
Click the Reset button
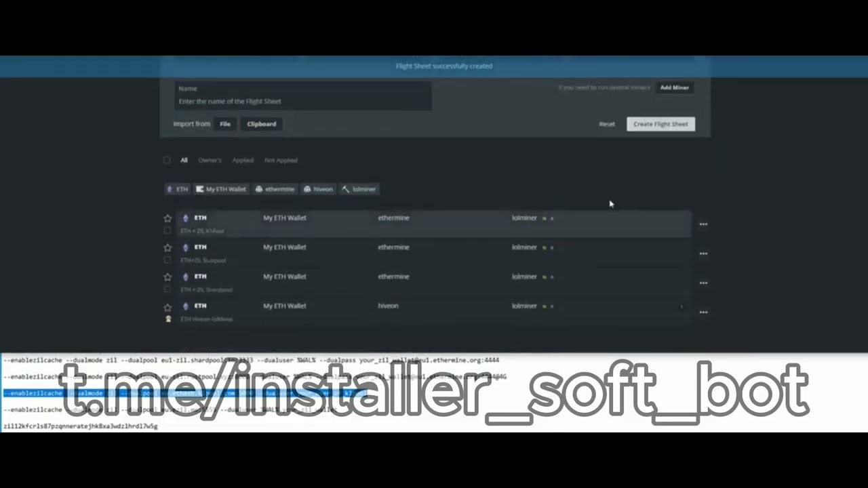[607, 124]
